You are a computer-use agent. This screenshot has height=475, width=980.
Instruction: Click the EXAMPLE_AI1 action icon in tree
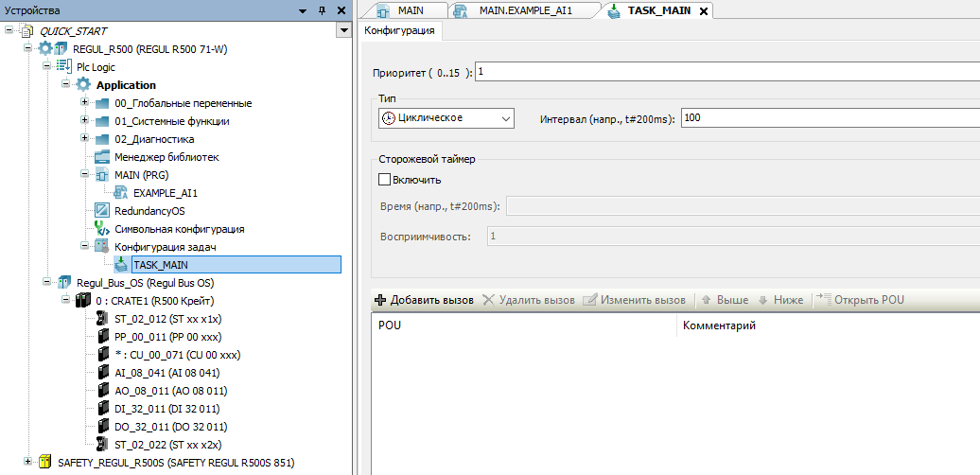click(121, 193)
